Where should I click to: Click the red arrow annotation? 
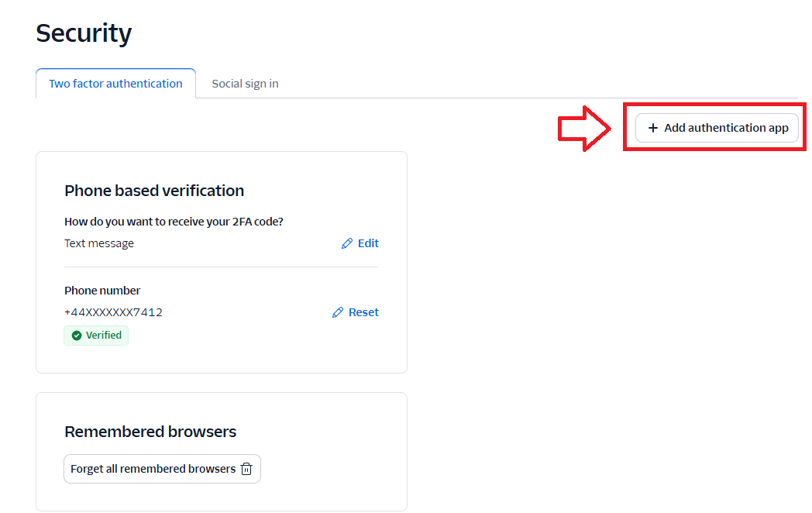click(x=585, y=129)
